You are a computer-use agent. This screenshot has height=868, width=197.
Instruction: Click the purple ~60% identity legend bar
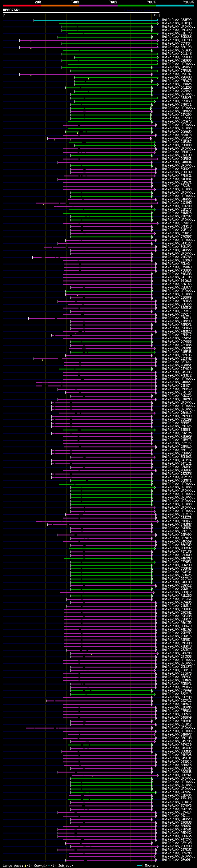[x=99, y=6]
